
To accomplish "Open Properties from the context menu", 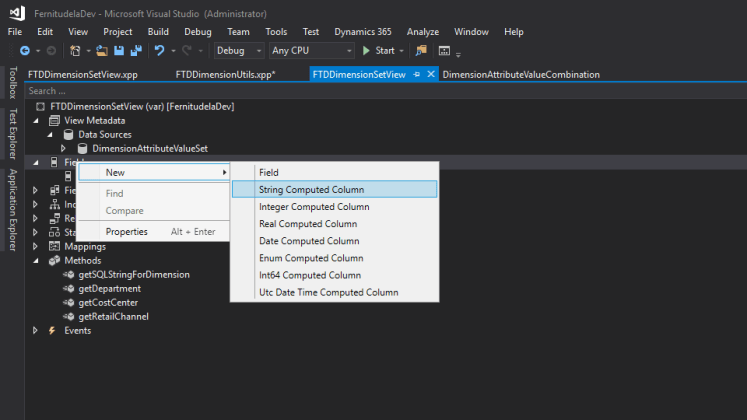I will [x=154, y=232].
